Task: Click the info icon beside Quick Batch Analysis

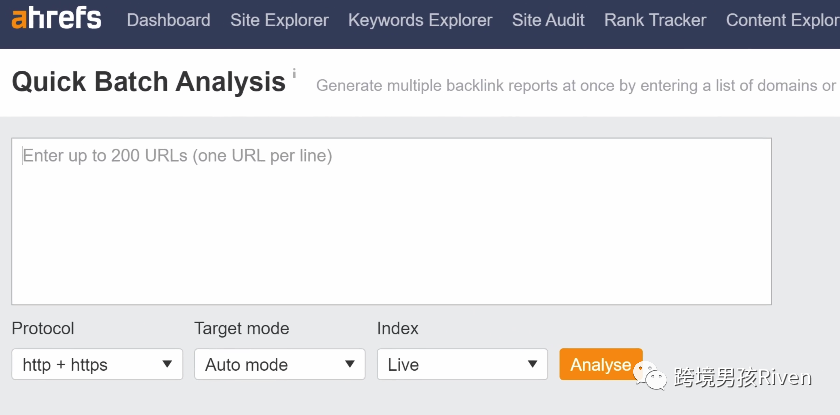Action: 294,75
